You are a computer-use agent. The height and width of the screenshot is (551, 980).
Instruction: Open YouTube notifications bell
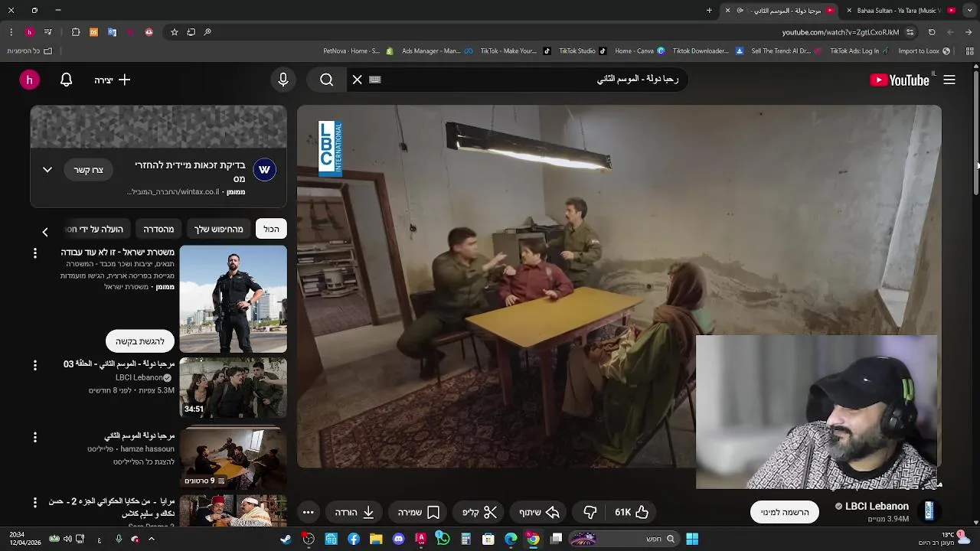(x=67, y=80)
